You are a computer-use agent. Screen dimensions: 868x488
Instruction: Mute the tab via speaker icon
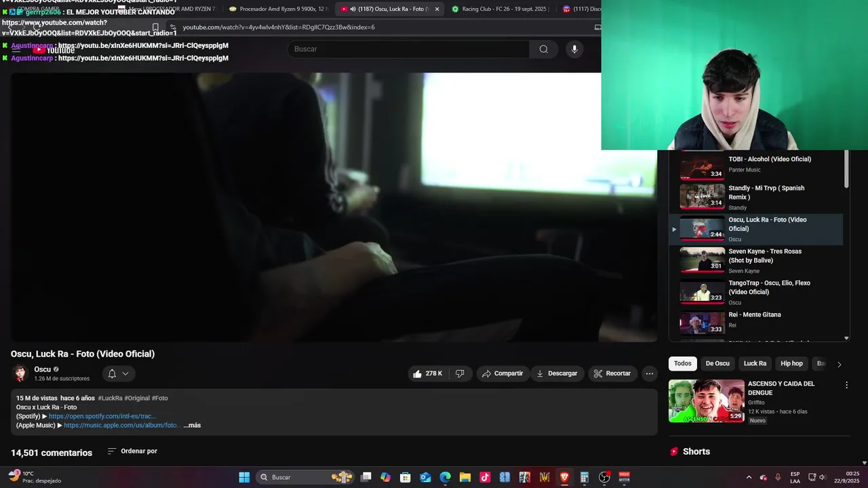pyautogui.click(x=353, y=9)
